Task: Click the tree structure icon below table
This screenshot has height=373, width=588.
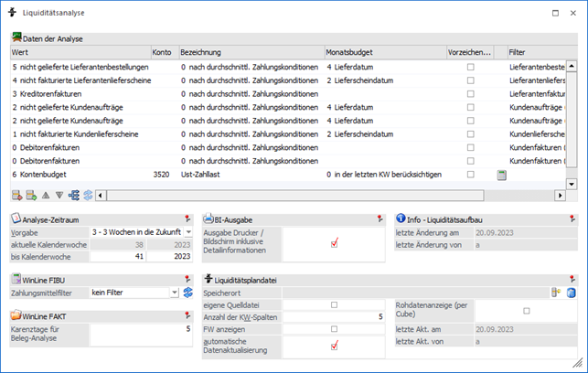Action: (73, 195)
